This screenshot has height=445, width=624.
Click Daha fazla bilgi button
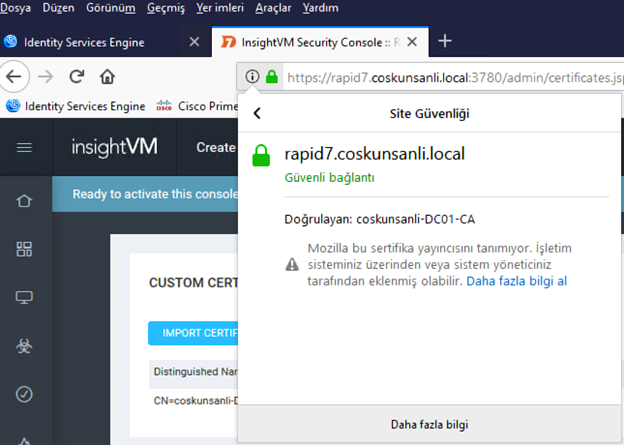429,424
